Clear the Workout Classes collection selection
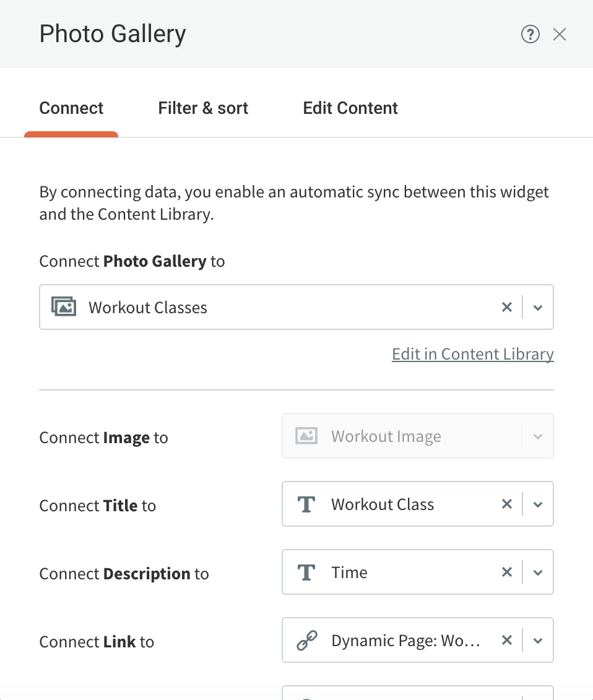Screen dimensions: 593x700 [506, 307]
